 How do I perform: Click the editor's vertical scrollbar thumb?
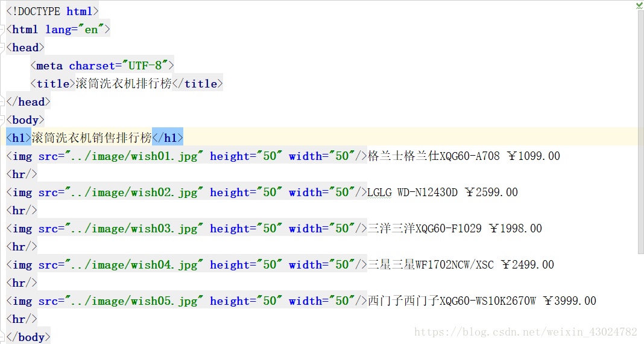tap(640, 132)
